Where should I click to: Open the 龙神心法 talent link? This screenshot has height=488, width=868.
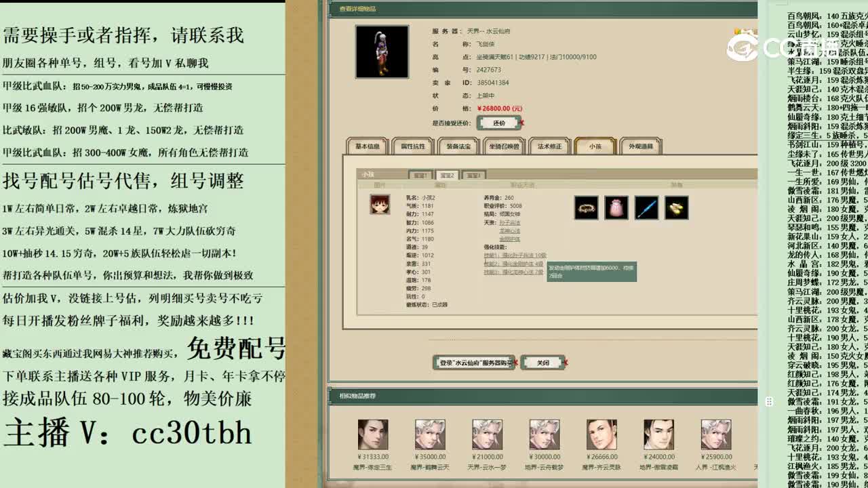click(x=509, y=230)
